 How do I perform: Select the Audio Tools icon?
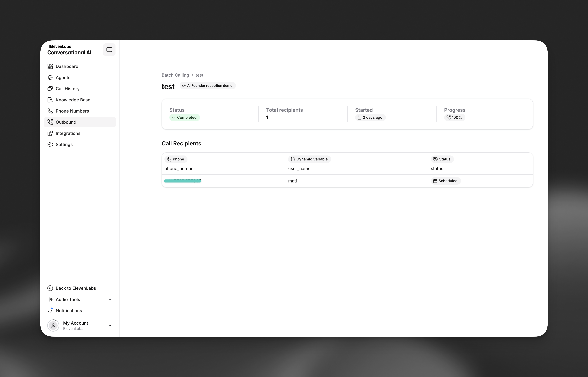(x=50, y=299)
